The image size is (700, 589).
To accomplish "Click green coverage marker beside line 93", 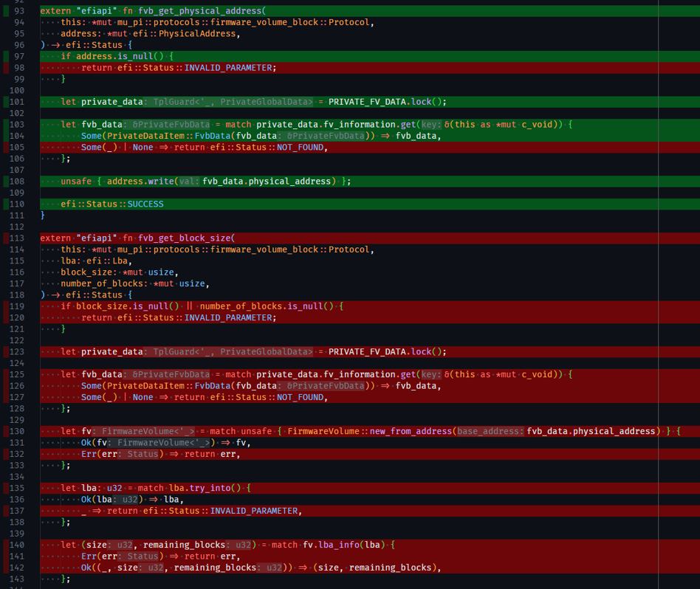I will point(7,11).
